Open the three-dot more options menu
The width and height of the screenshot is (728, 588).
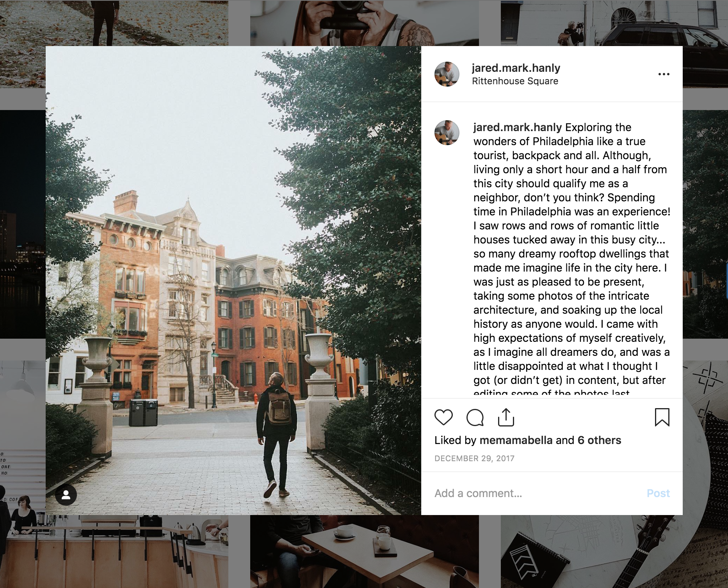pos(664,74)
